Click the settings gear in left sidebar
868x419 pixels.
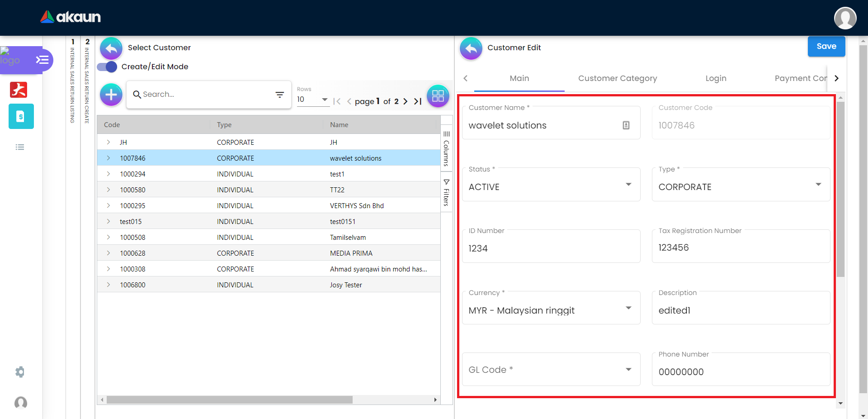tap(20, 372)
